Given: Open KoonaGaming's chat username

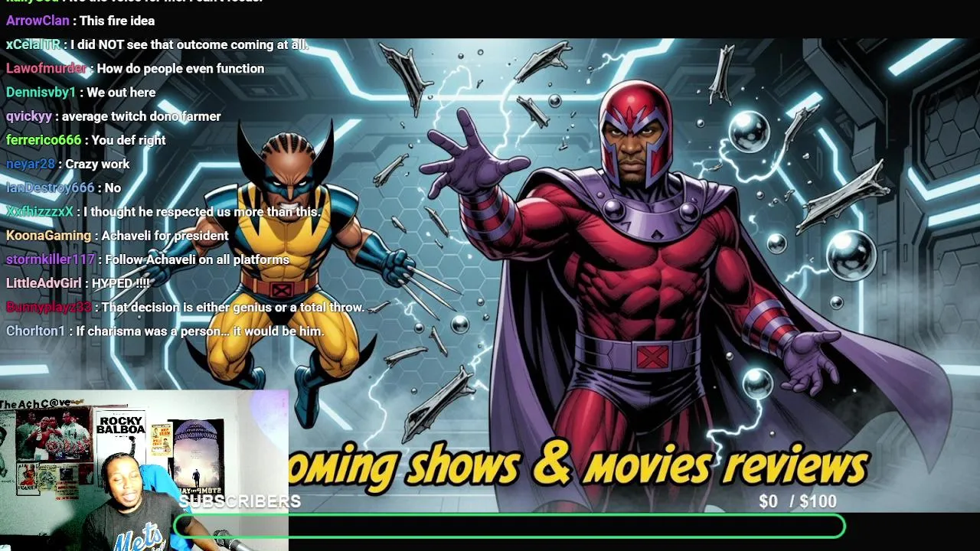Looking at the screenshot, I should 48,236.
